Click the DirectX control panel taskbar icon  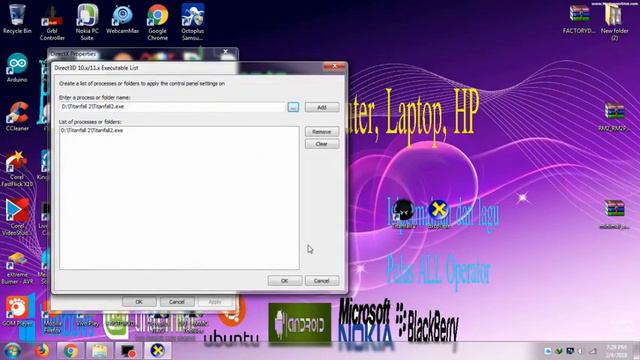(158, 351)
